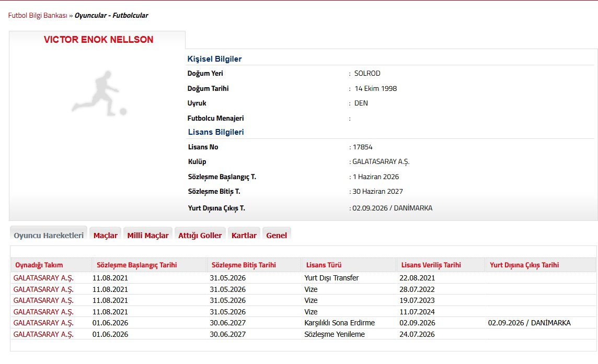Open GALATASARAY A.Ş. link in the 11.07.2024 row
Image resolution: width=598 pixels, height=364 pixels.
click(x=43, y=312)
